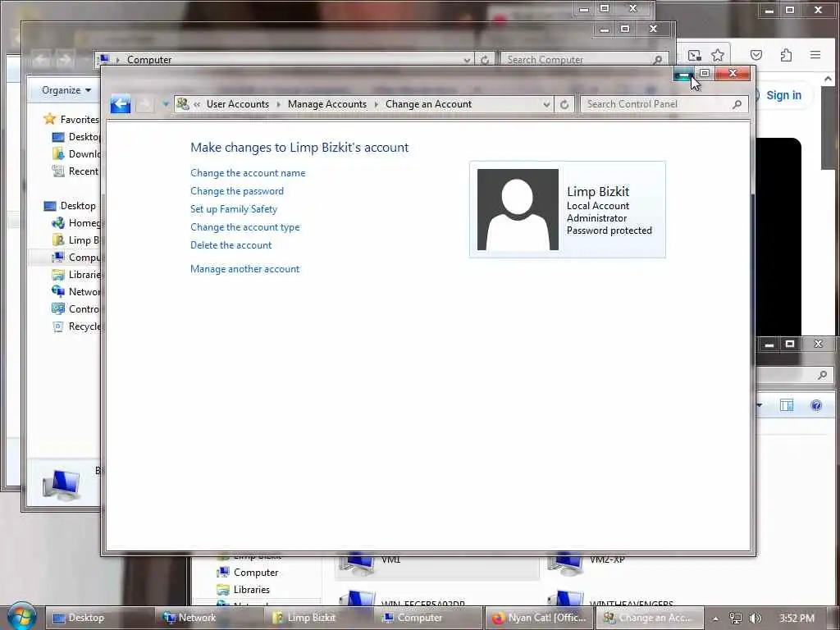Screen dimensions: 840x630
Task: Bookmark page with Firefox star icon
Action: coord(718,55)
